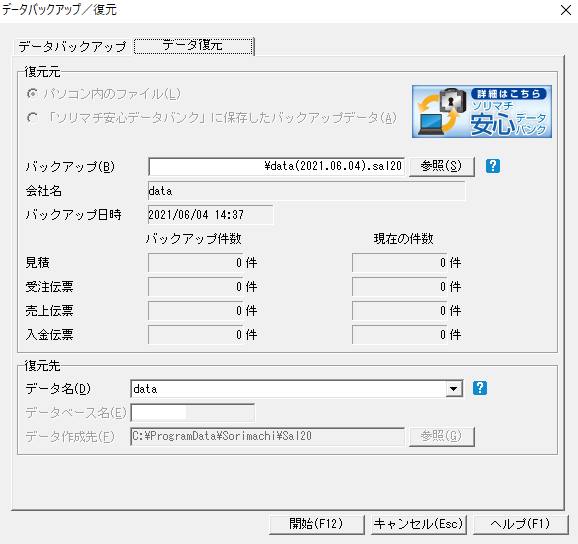Viewport: 578px width, 544px height.
Task: Click the データ名(D) label
Action: [x=58, y=389]
